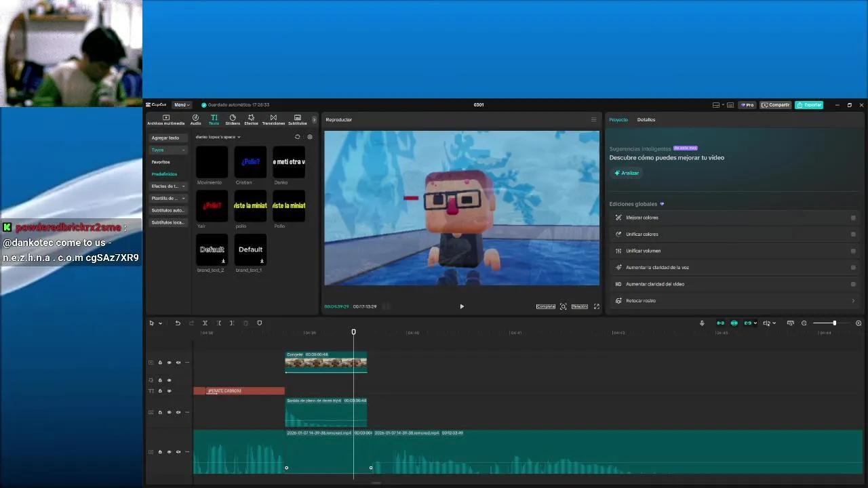Select Predefinidos in text sidebar

[x=164, y=174]
